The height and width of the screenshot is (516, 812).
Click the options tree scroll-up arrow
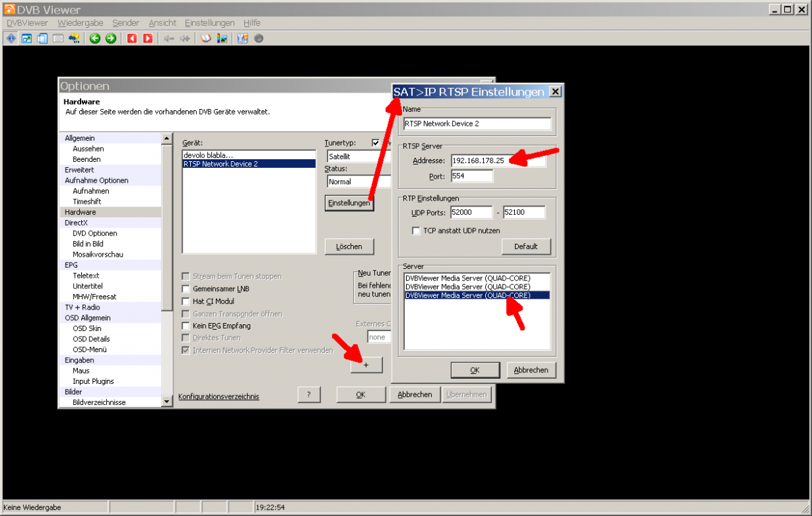tap(167, 138)
